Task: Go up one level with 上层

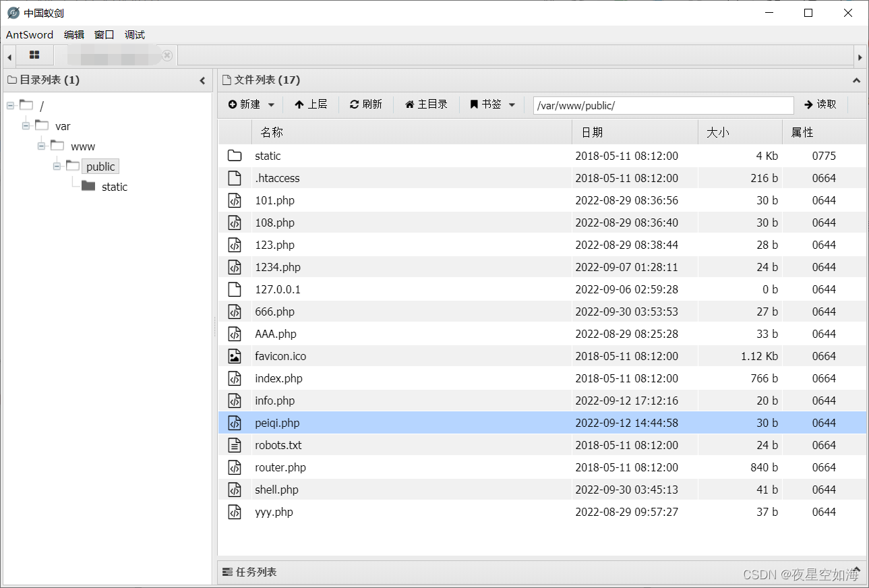Action: (x=311, y=105)
